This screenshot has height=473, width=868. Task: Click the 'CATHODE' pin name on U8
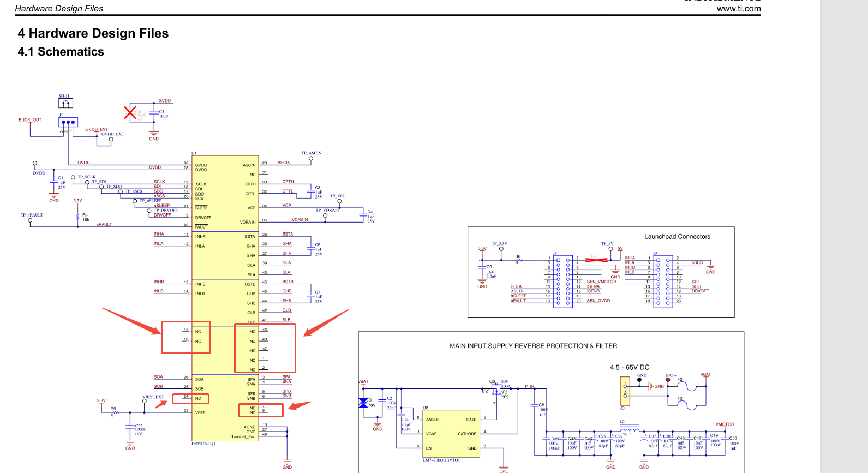click(x=467, y=434)
